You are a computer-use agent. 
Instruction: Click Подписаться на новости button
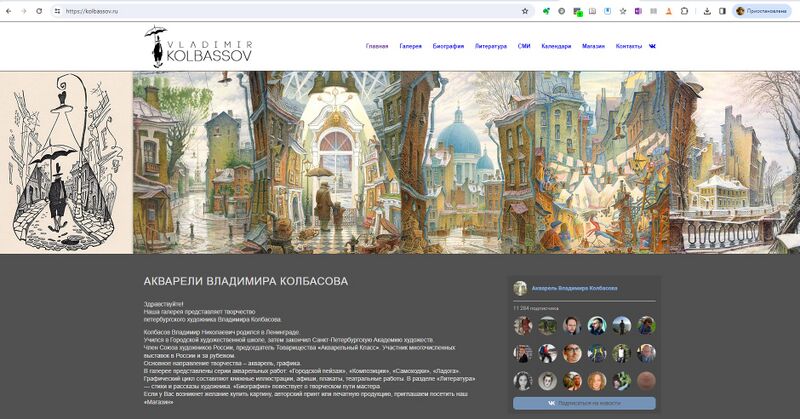pyautogui.click(x=584, y=403)
